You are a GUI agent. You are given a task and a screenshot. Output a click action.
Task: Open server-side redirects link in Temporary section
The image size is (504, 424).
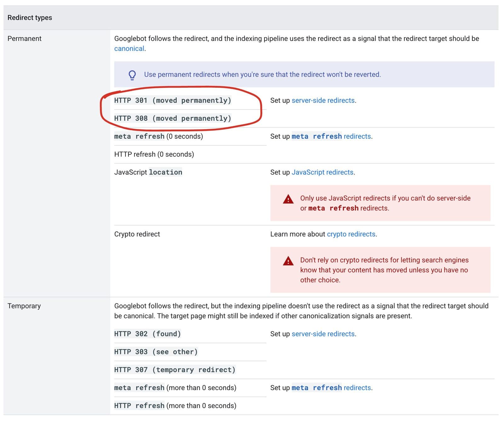point(323,334)
